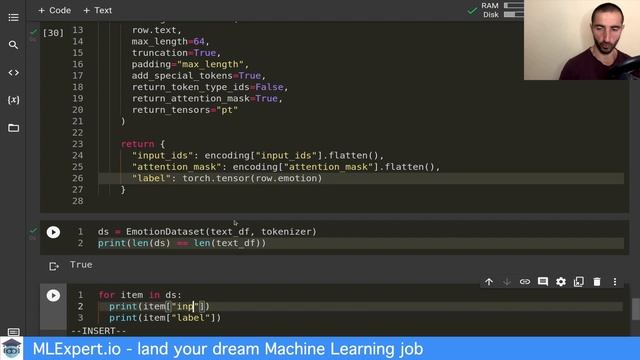The height and width of the screenshot is (360, 640).
Task: Click the 'ds = EmotionDataset(text_df, tokenizer)' line
Action: click(x=207, y=231)
